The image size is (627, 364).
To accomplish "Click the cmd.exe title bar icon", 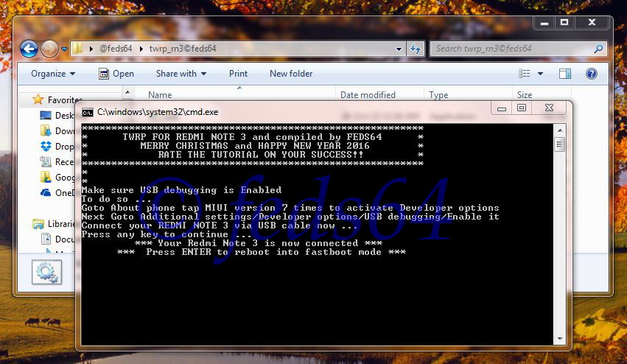I will pyautogui.click(x=88, y=113).
